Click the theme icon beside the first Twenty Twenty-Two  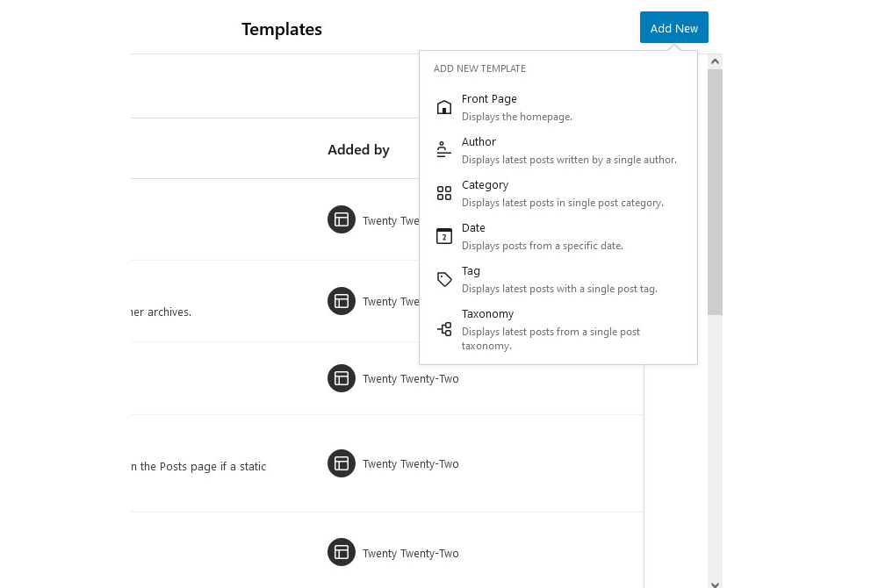coord(342,219)
